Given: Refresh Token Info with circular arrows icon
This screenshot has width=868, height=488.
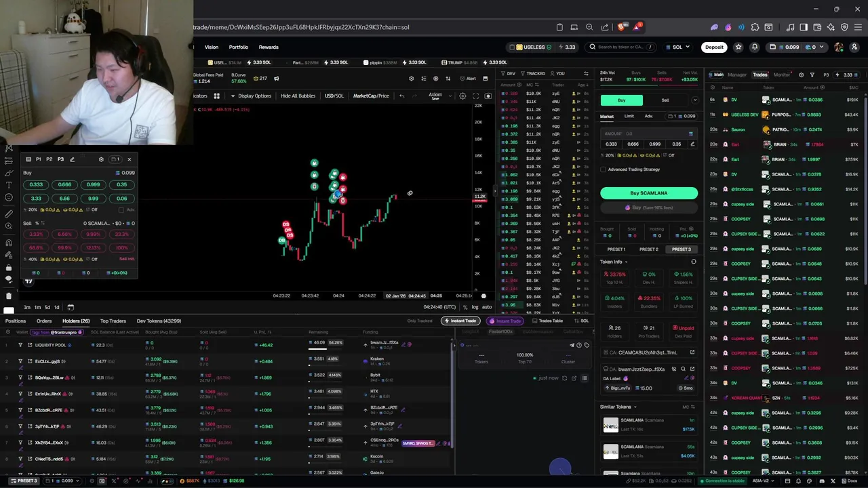Looking at the screenshot, I should point(693,262).
